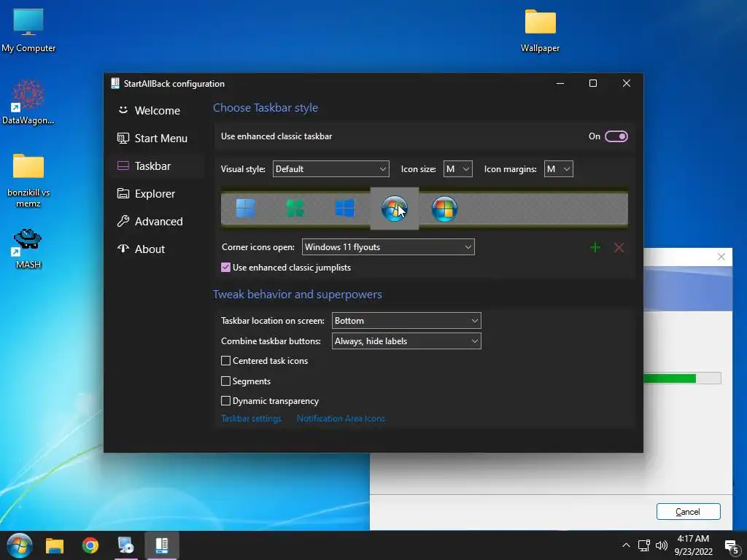This screenshot has height=560, width=747.
Task: Select the Taskbar sidebar item
Action: click(158, 166)
